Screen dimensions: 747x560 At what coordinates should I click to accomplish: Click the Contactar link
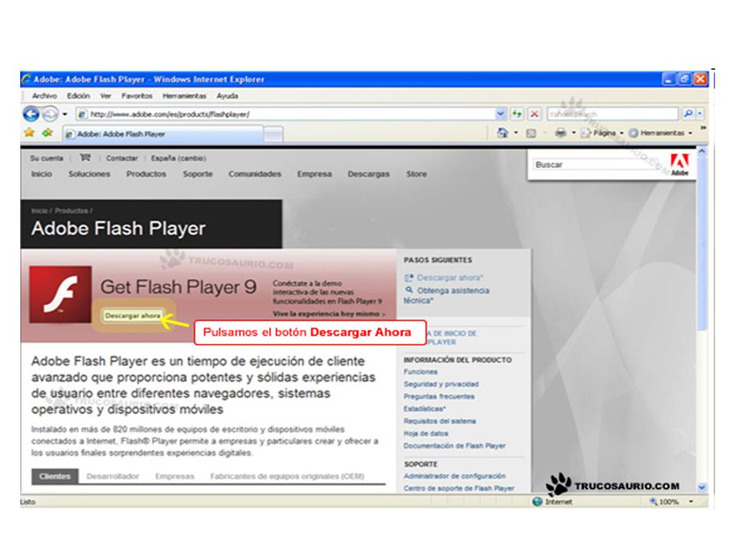pyautogui.click(x=121, y=158)
